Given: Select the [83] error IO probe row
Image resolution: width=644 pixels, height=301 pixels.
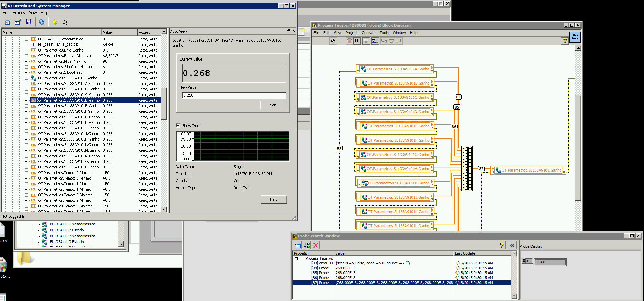Looking at the screenshot, I should point(402,263).
